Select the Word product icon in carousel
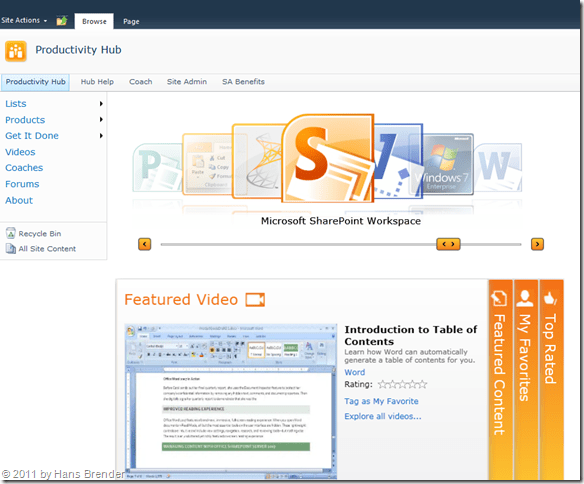The width and height of the screenshot is (584, 484). click(x=498, y=167)
